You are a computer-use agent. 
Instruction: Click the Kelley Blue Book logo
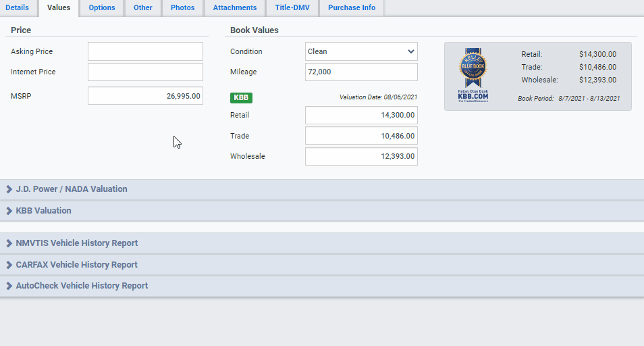point(473,75)
